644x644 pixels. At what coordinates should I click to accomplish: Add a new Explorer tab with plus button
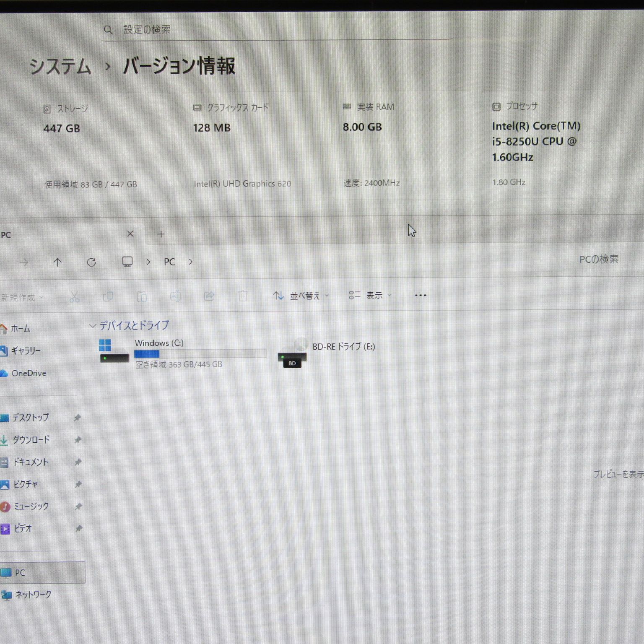[161, 234]
